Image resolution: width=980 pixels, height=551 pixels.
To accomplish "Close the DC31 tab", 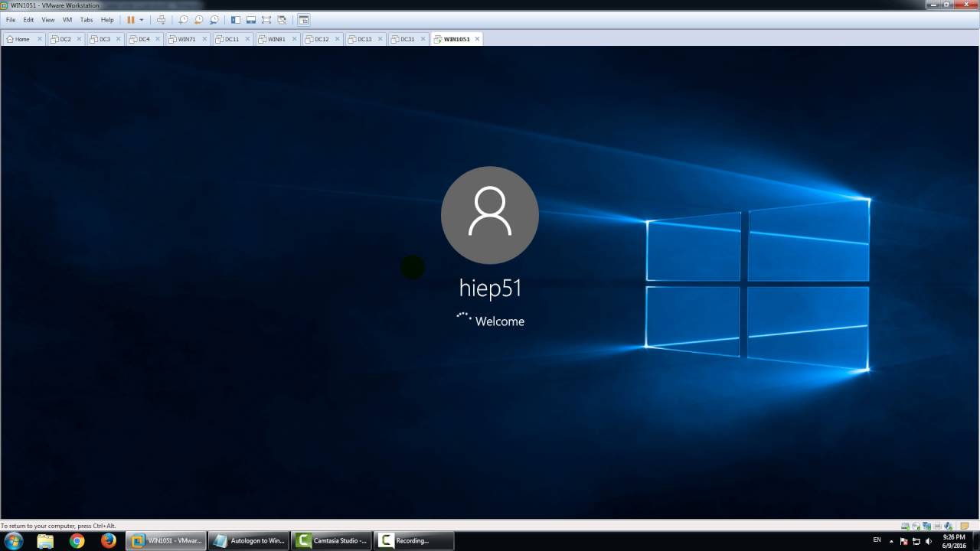I will 423,39.
